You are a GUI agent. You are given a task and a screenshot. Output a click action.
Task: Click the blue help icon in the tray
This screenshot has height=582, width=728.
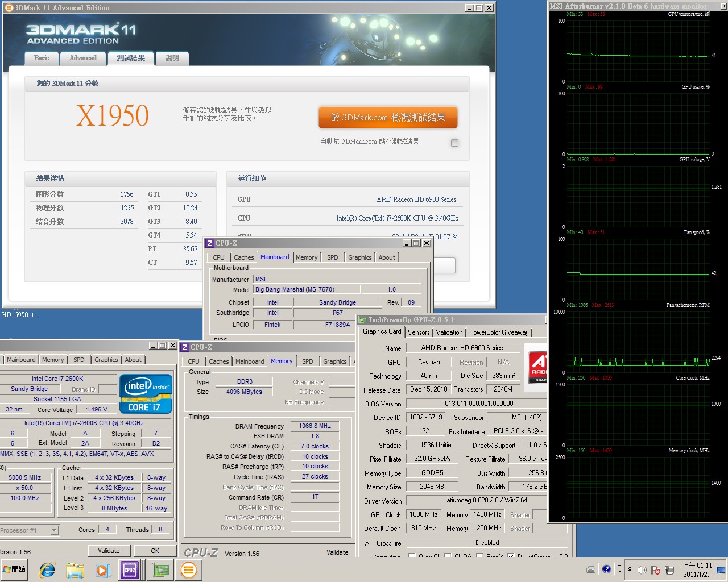coord(606,569)
